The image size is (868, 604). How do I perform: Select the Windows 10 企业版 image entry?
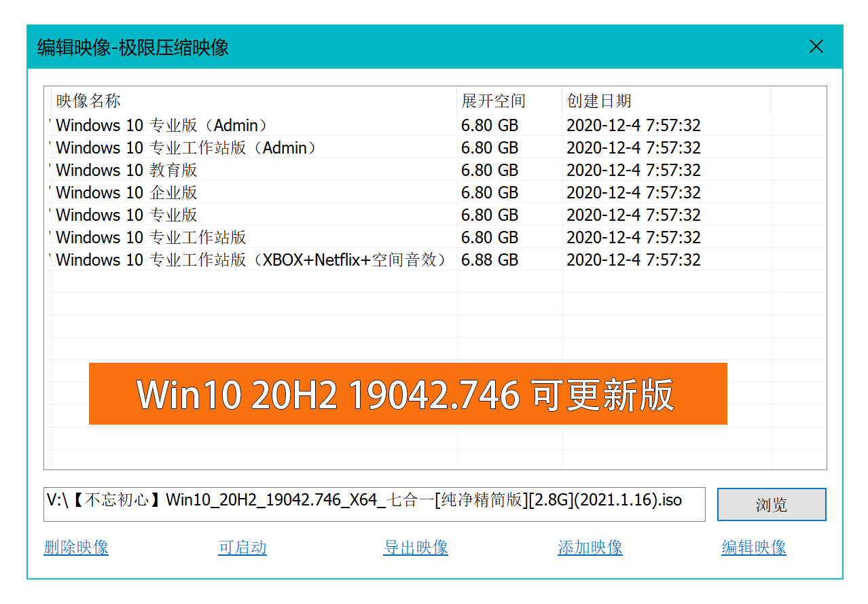click(x=126, y=192)
